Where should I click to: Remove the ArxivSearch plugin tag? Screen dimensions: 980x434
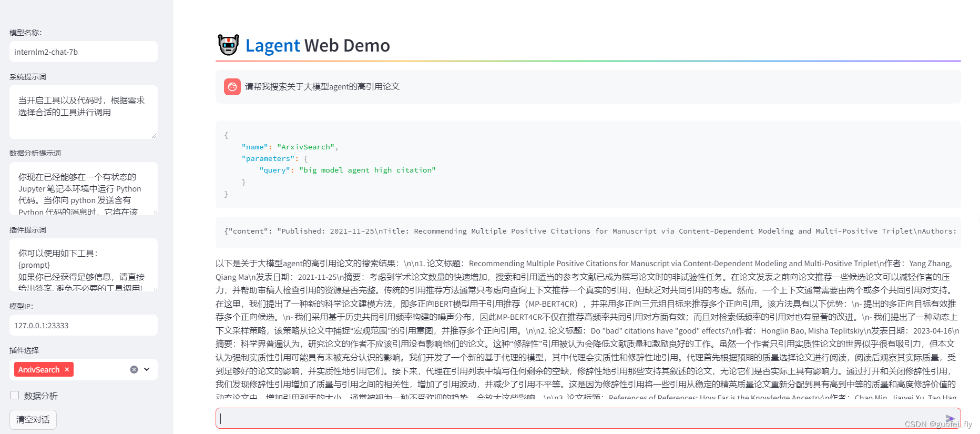(67, 370)
